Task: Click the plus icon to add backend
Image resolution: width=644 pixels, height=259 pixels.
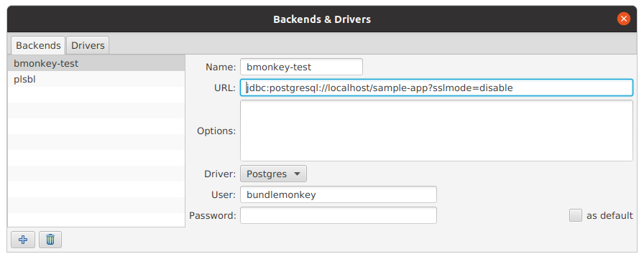Action: coord(23,240)
